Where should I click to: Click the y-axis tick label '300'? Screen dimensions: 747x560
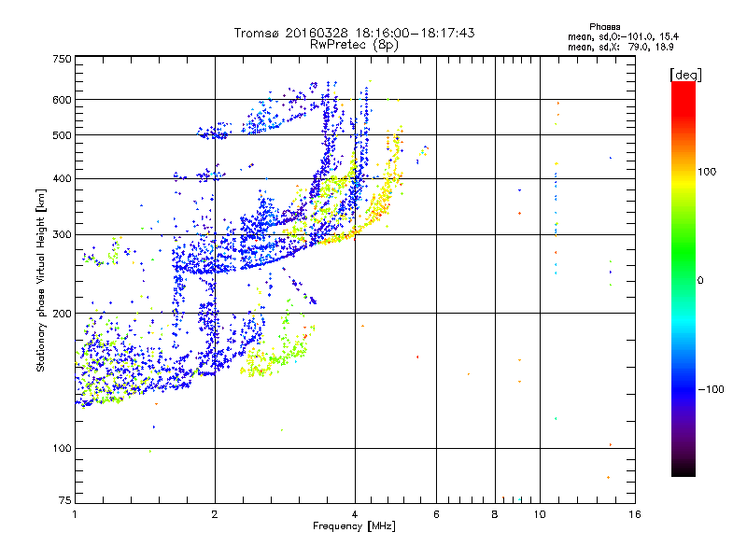(63, 235)
